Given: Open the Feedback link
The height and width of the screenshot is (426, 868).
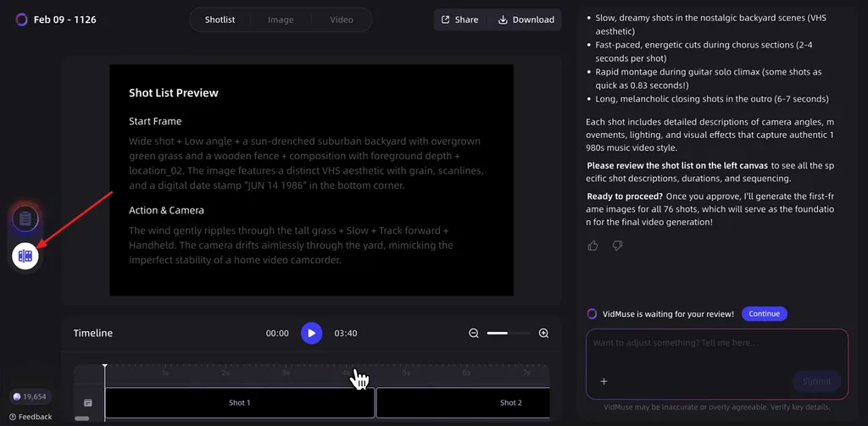Looking at the screenshot, I should [31, 417].
